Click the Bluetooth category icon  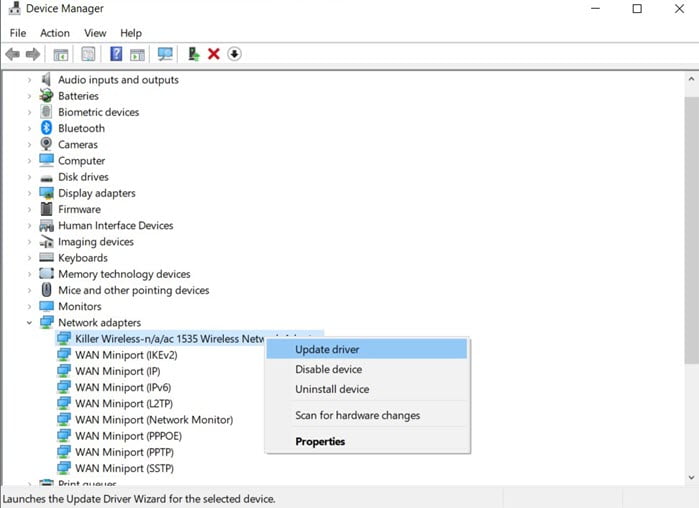[x=46, y=128]
